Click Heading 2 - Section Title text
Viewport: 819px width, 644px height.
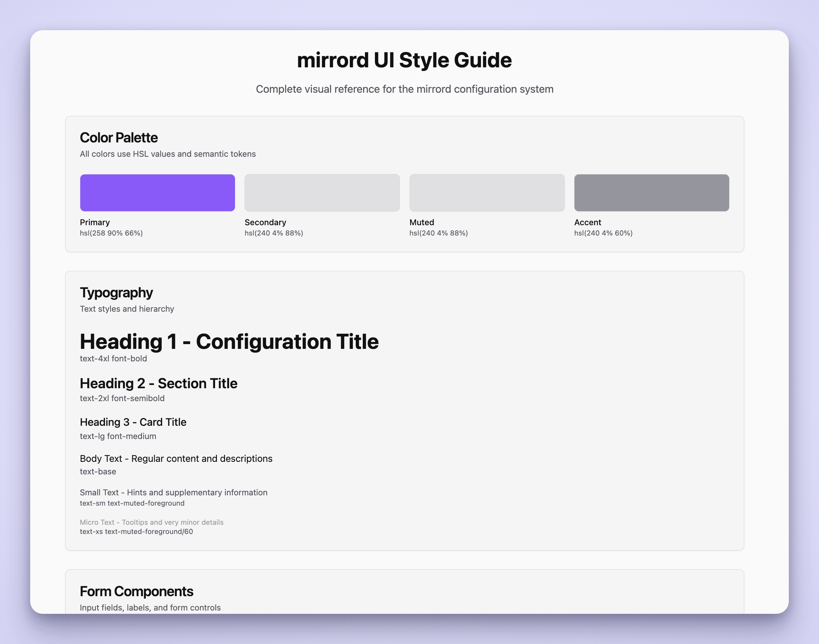(158, 383)
